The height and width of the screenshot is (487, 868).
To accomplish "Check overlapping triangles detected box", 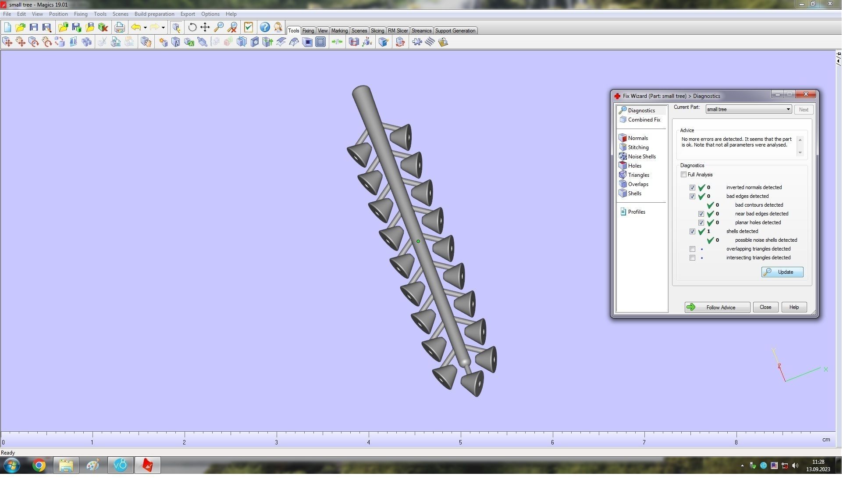I will [x=692, y=249].
